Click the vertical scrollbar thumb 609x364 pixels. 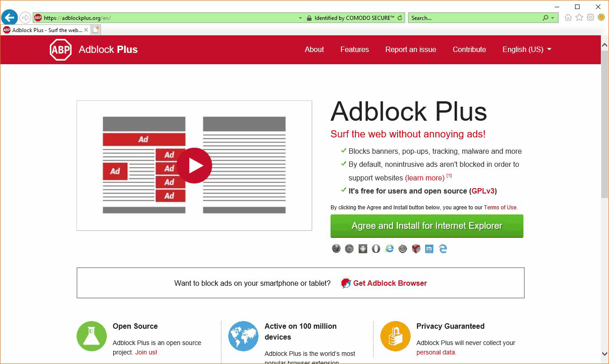point(604,124)
